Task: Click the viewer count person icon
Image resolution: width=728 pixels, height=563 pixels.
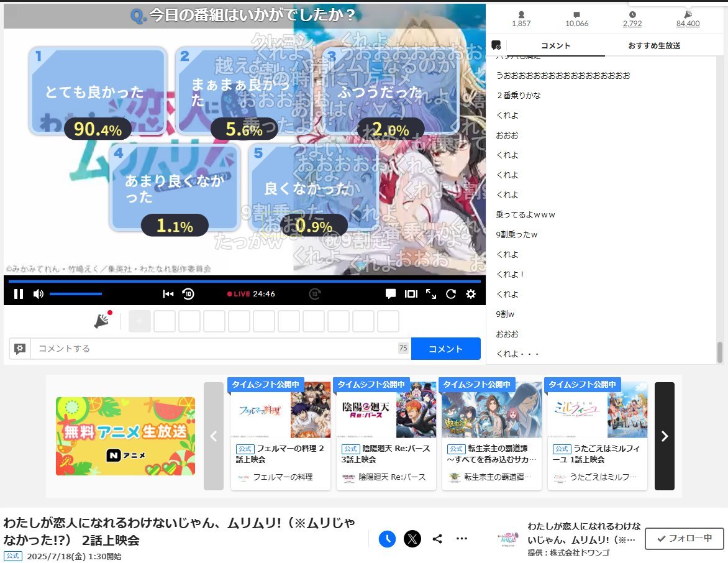Action: pyautogui.click(x=521, y=14)
